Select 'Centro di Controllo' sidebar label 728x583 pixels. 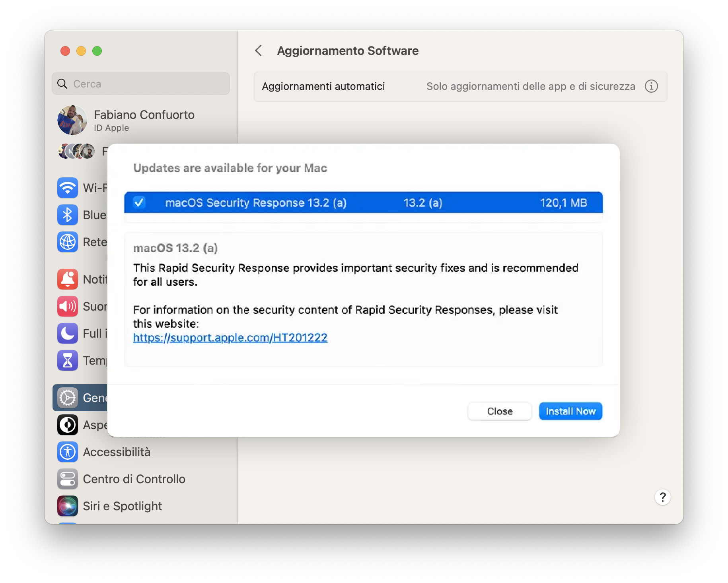coord(134,479)
